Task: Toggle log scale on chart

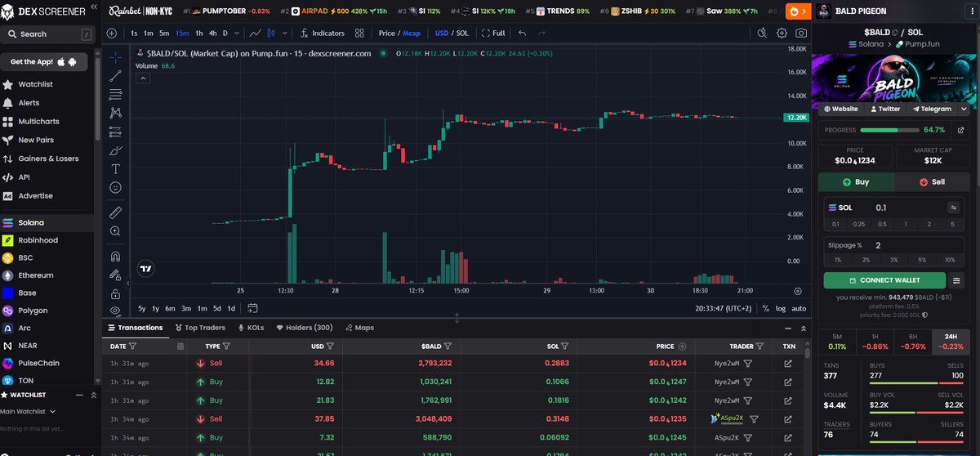Action: click(780, 308)
